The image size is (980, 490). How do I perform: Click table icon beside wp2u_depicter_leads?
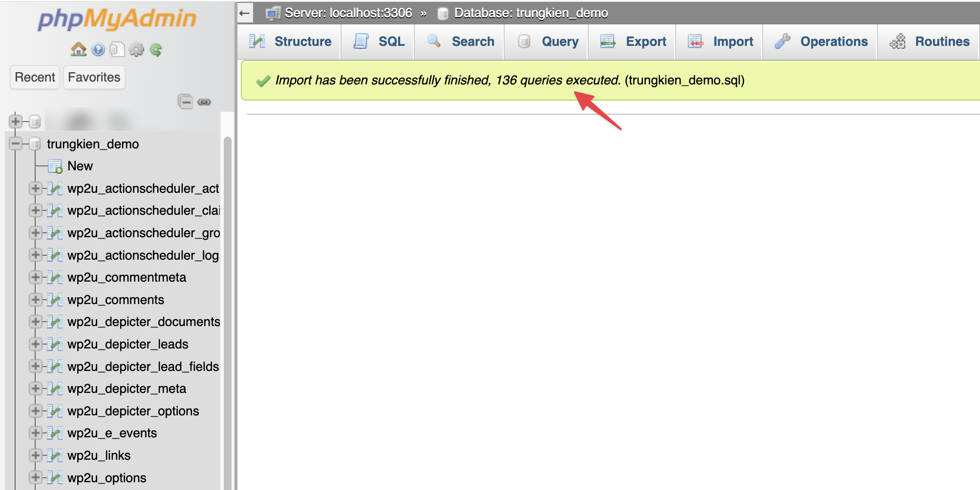click(55, 344)
